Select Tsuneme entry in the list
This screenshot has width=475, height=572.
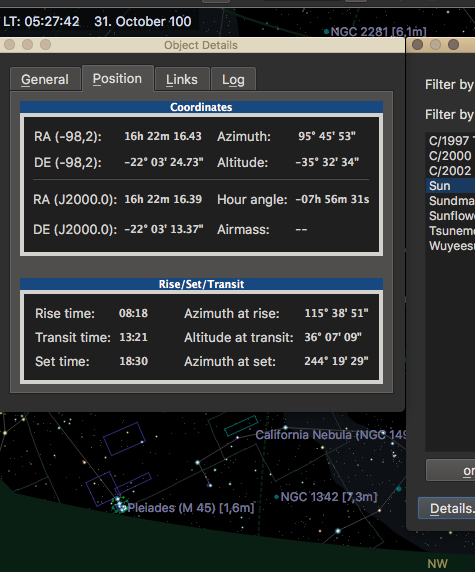451,231
